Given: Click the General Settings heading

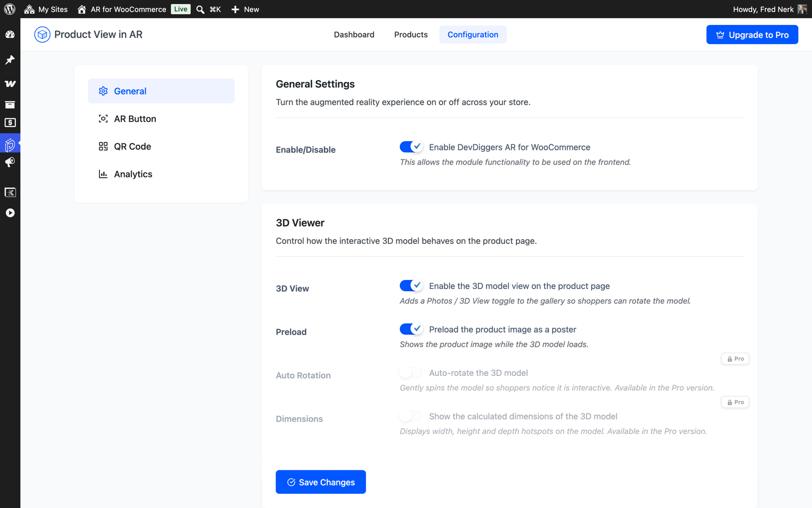Looking at the screenshot, I should (x=315, y=84).
